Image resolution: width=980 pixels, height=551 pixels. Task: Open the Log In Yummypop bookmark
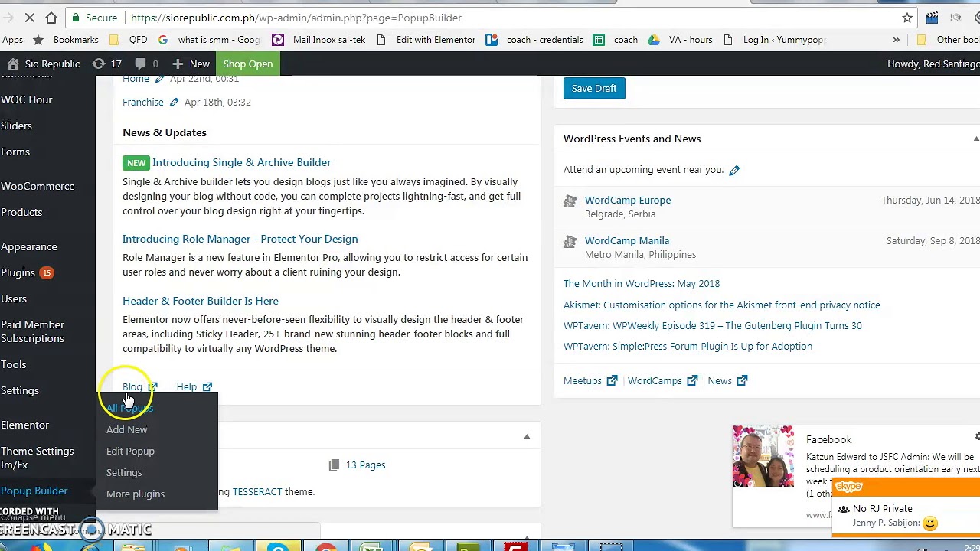pyautogui.click(x=774, y=40)
